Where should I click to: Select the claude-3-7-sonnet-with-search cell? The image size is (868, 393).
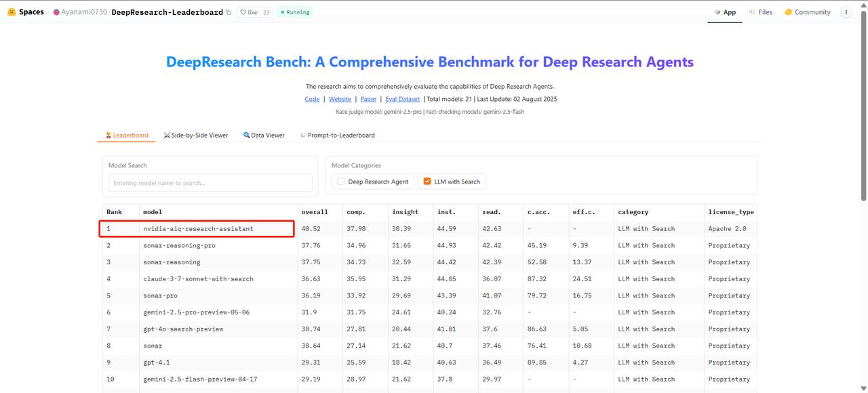coord(218,278)
